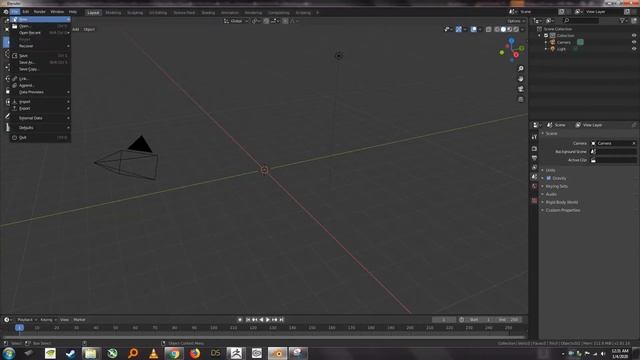
Task: Click the blue Z axis on navigation gizmo
Action: tap(511, 40)
